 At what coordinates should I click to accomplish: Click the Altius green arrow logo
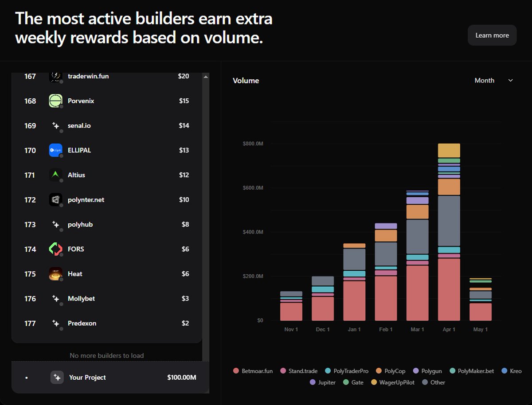(x=55, y=175)
